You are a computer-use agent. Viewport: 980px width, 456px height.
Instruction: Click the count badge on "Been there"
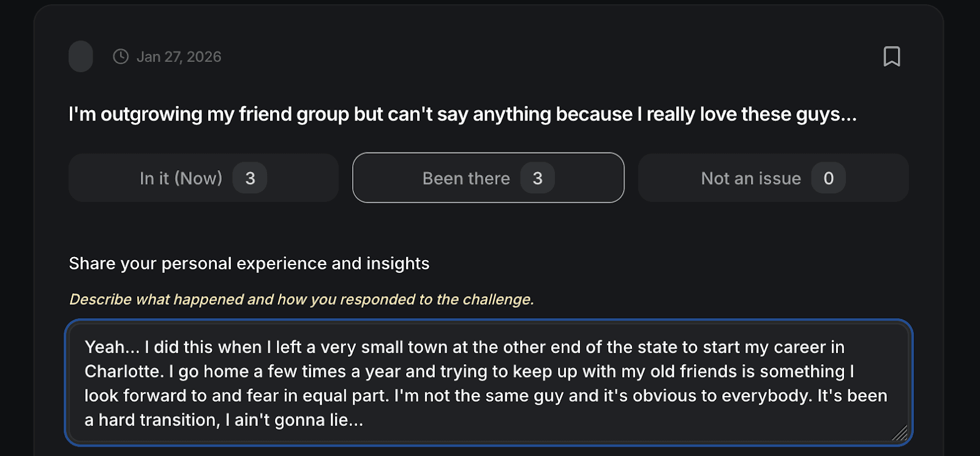[537, 178]
